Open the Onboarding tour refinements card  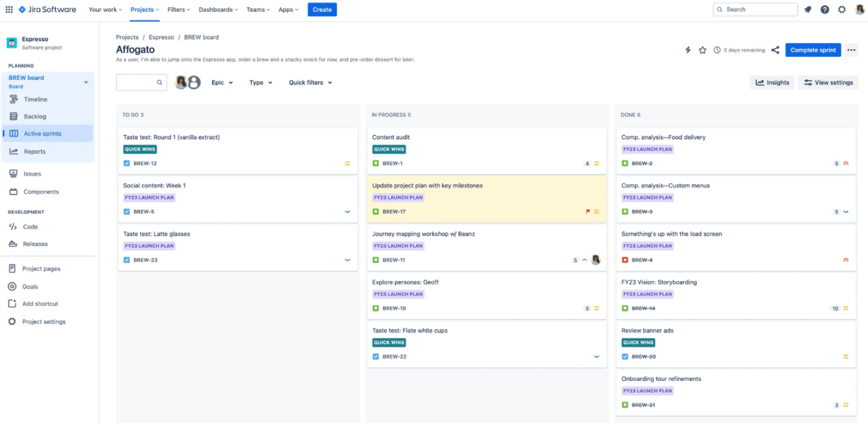(736, 392)
